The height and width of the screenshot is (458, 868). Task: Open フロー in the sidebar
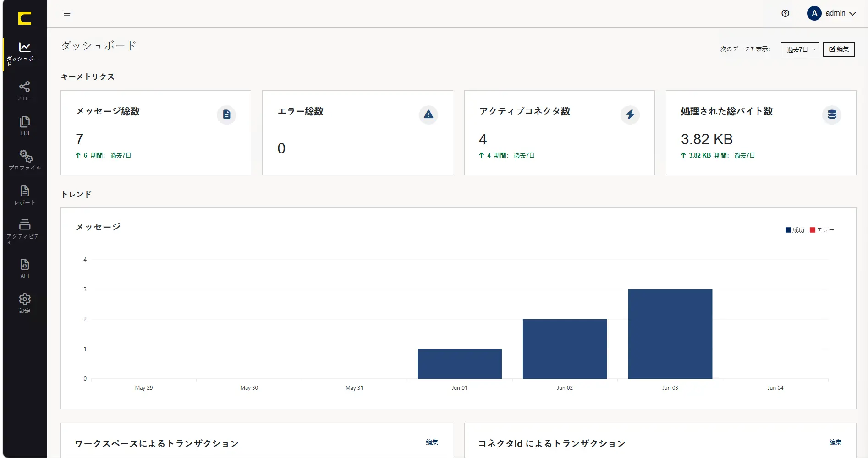click(25, 91)
